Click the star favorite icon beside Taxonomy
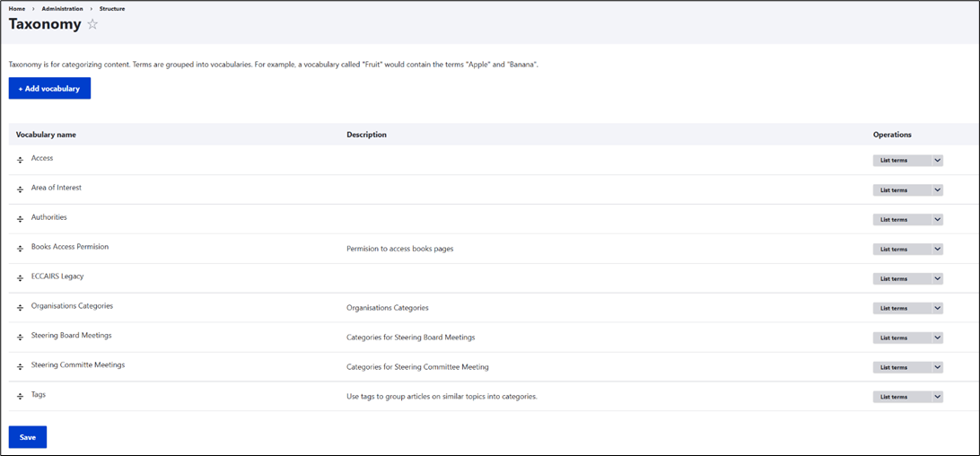This screenshot has height=456, width=980. 92,24
